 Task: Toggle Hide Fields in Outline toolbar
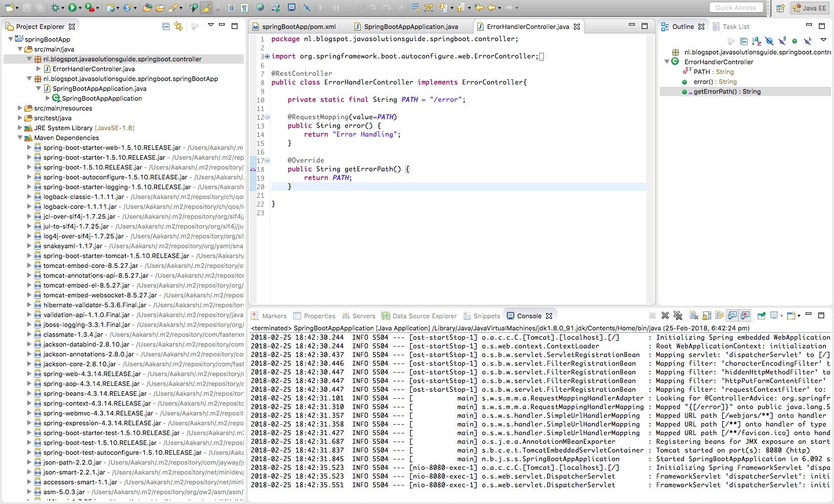(769, 41)
